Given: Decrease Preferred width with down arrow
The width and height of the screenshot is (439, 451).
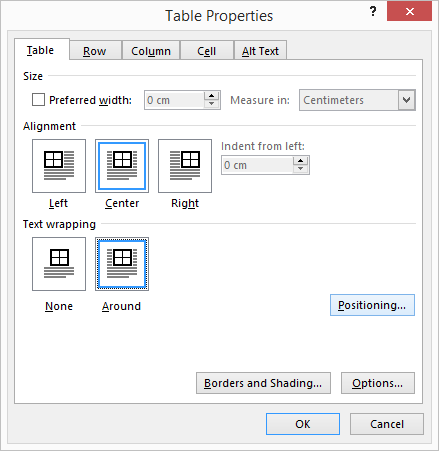Looking at the screenshot, I should 211,104.
